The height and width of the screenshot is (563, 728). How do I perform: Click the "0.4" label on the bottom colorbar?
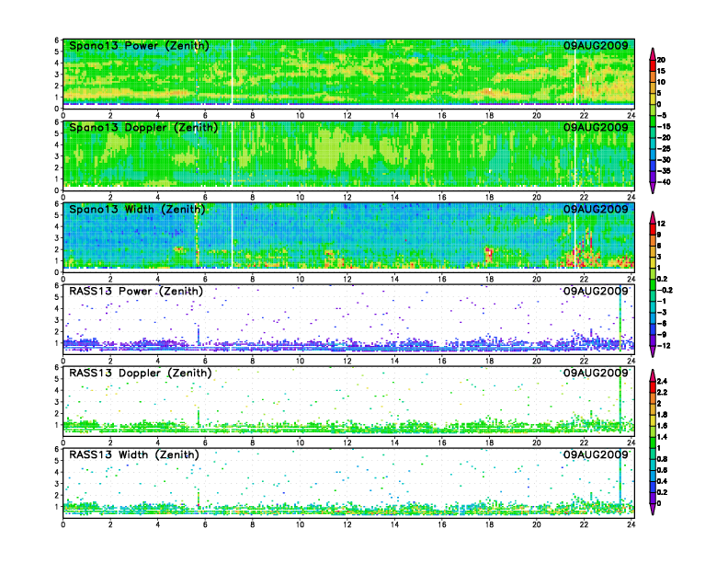pos(662,481)
